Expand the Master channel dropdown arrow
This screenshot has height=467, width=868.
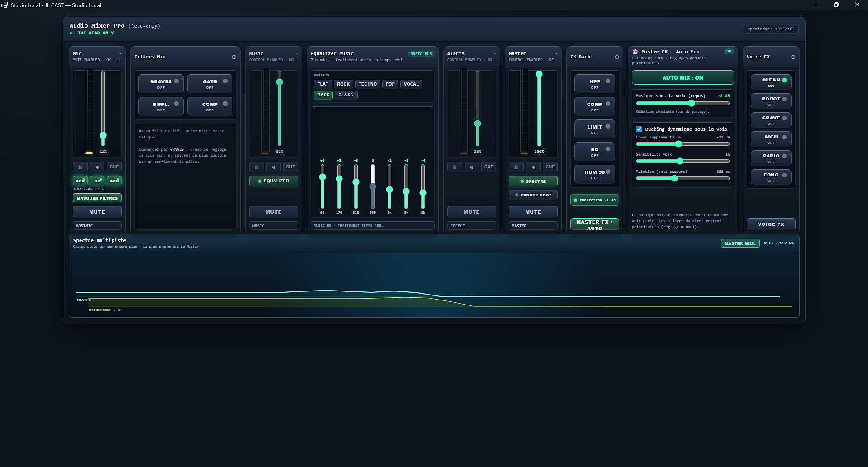coord(556,54)
